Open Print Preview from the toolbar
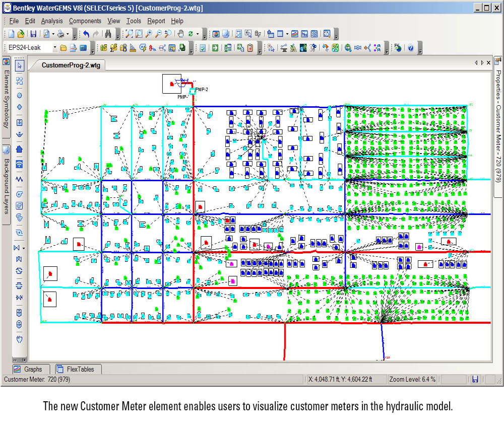Screen dimensions: 504x435 [46, 34]
